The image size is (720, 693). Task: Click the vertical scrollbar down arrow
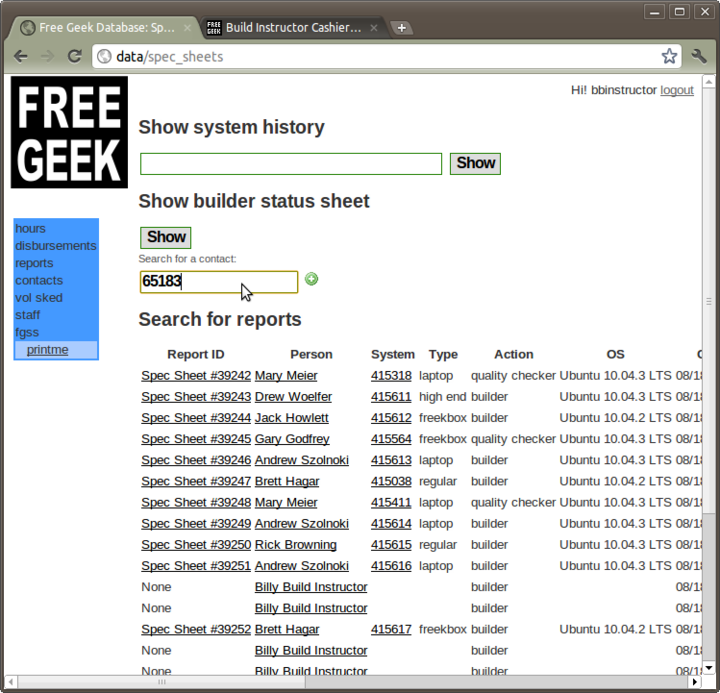pyautogui.click(x=709, y=668)
